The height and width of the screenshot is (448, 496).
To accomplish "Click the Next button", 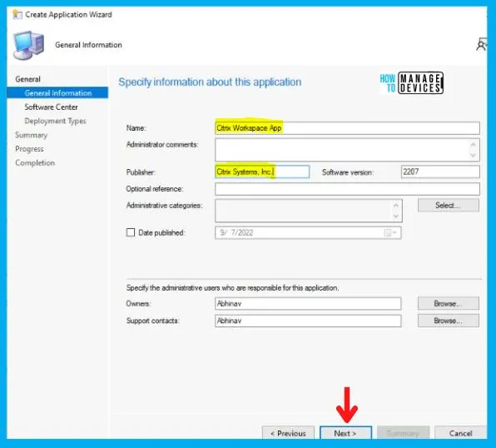I will click(x=345, y=433).
